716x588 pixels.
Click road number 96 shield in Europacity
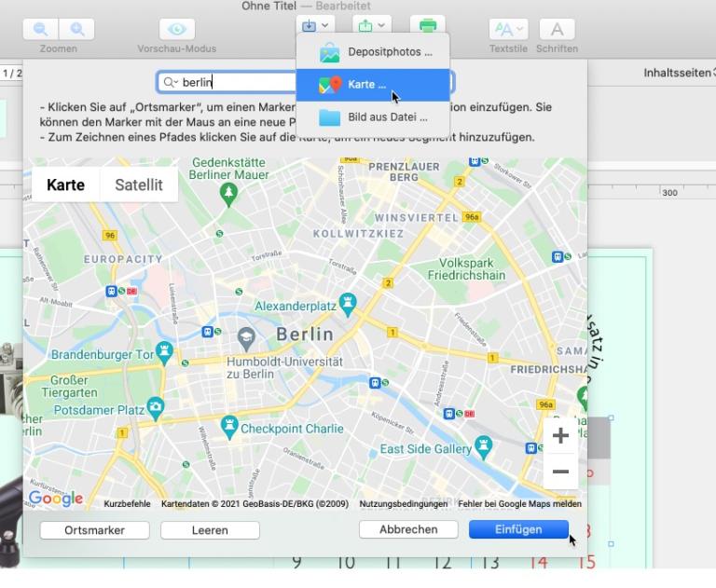110,236
